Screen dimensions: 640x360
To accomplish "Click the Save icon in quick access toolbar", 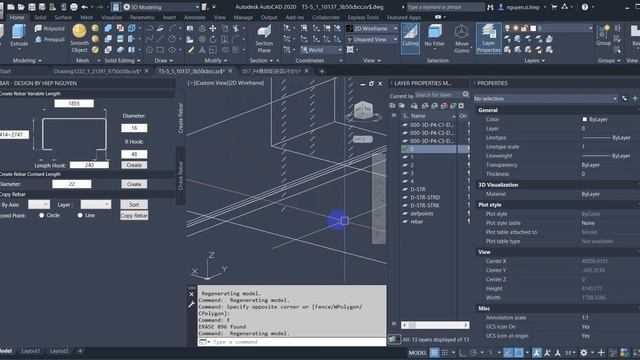I will 31,7.
